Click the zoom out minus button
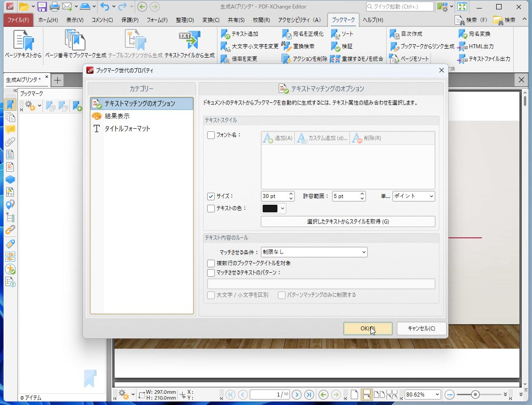 click(450, 394)
